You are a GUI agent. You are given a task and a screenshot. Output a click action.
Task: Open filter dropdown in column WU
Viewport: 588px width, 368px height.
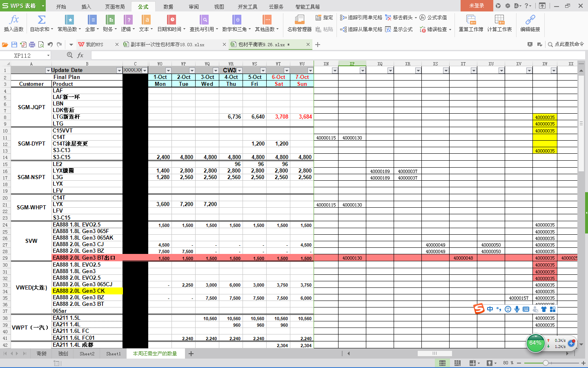pos(310,71)
